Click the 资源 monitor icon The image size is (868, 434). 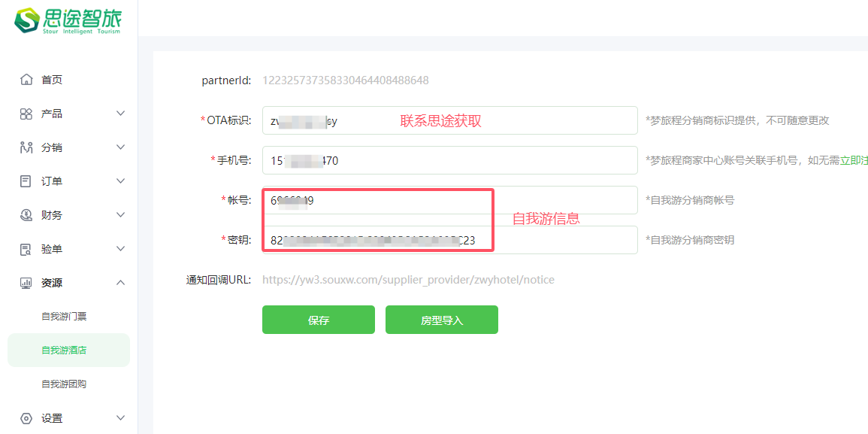tap(26, 283)
